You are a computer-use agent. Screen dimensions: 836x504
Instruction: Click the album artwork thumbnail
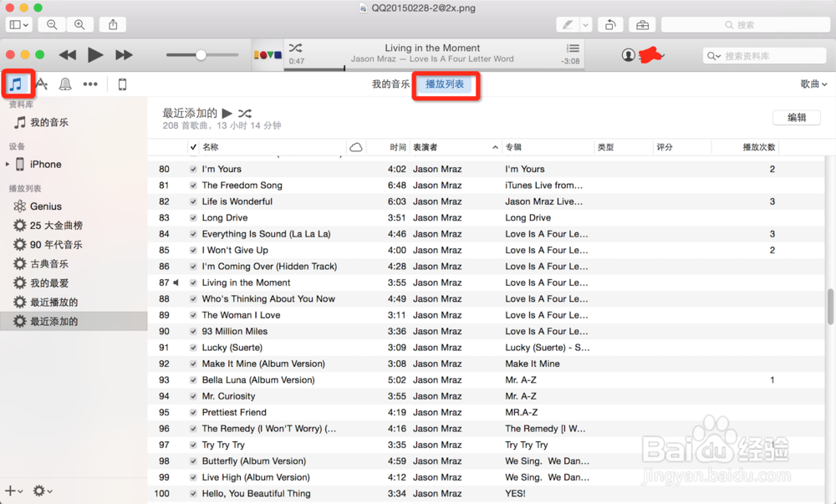click(x=268, y=54)
